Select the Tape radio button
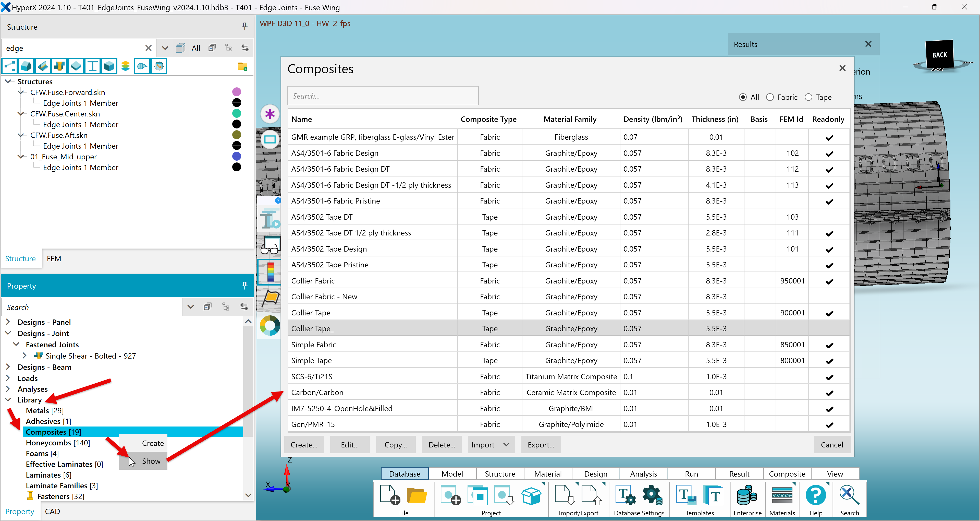Image resolution: width=980 pixels, height=521 pixels. coord(808,97)
